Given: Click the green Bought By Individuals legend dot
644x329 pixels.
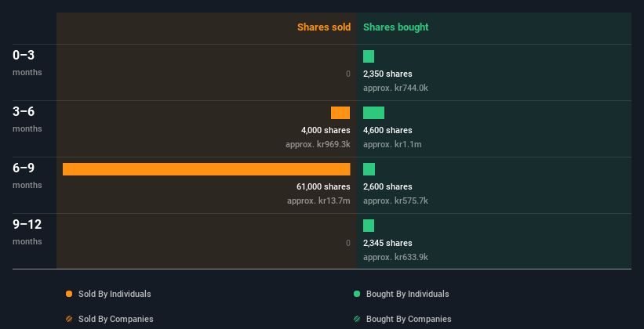Looking at the screenshot, I should click(357, 294).
